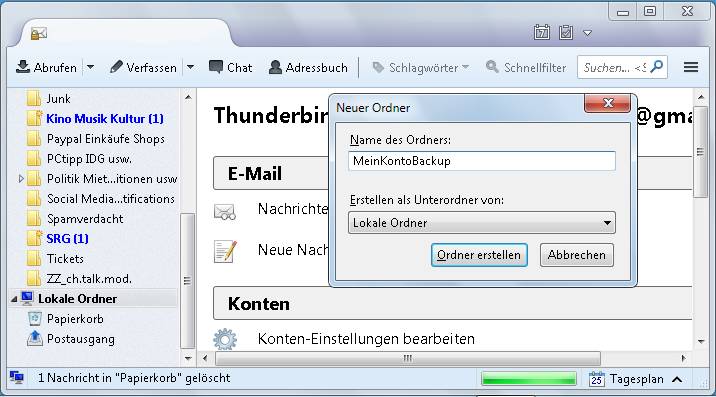Open Verfassen dropdown arrow
The height and width of the screenshot is (397, 716).
pos(190,67)
